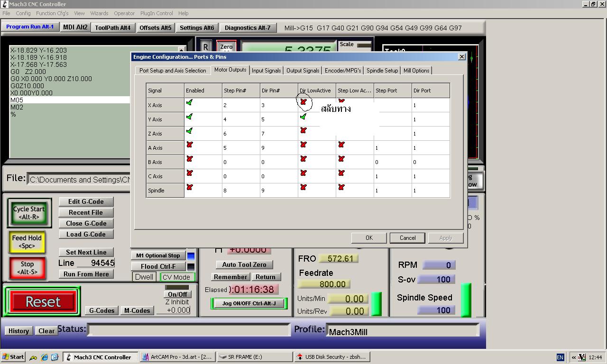This screenshot has width=607, height=364.
Task: Open the Config menu
Action: pyautogui.click(x=23, y=13)
